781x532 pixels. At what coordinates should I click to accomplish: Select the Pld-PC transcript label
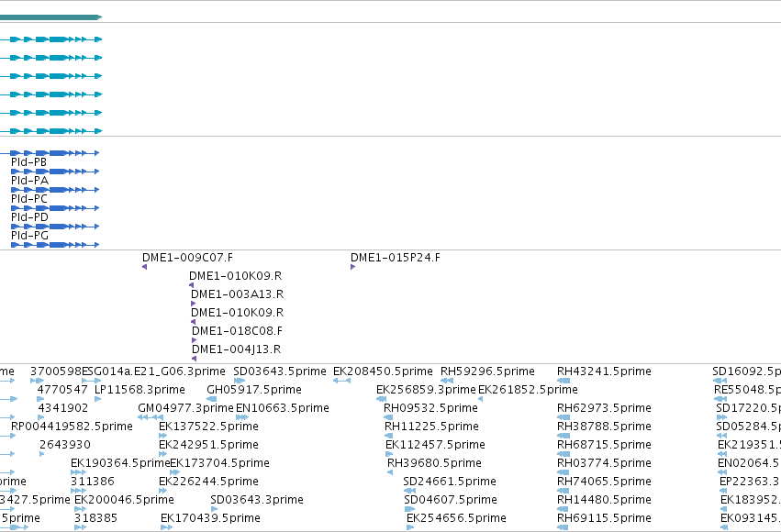click(29, 199)
